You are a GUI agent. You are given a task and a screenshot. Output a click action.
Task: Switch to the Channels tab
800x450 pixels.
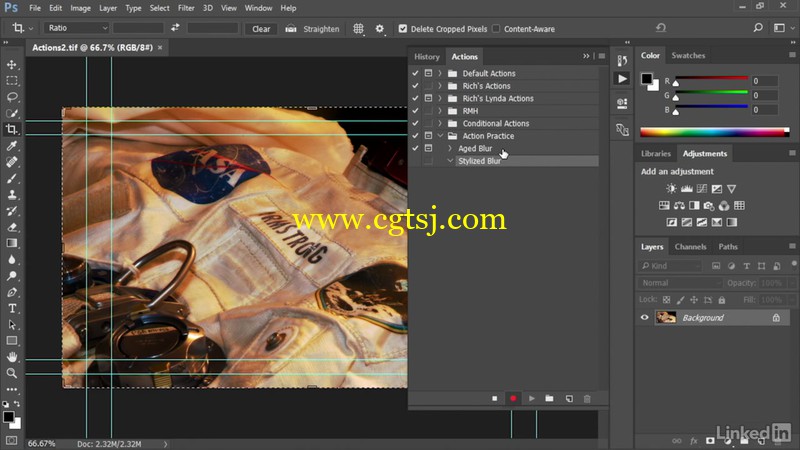[x=690, y=246]
